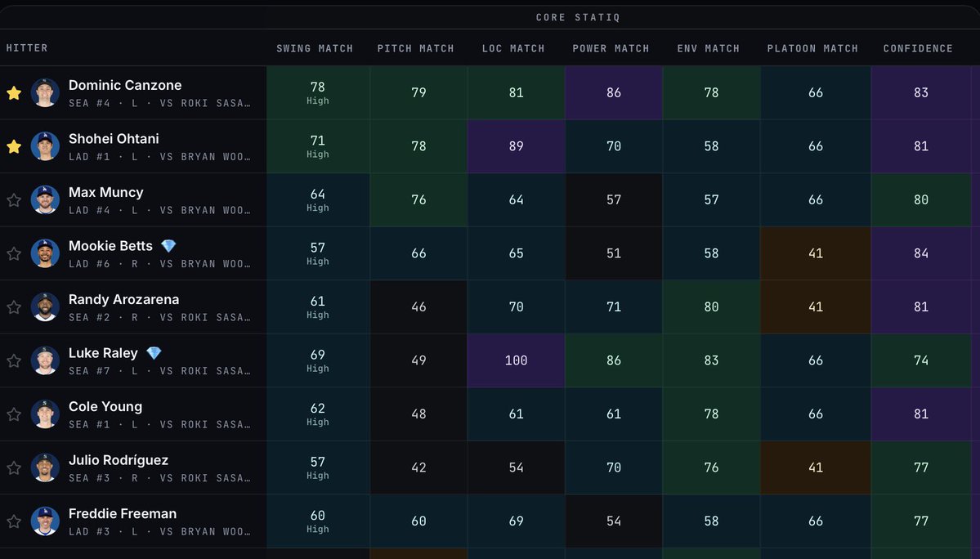The height and width of the screenshot is (559, 980).
Task: Select Luke Raley's 100 Loc Match cell
Action: click(517, 360)
